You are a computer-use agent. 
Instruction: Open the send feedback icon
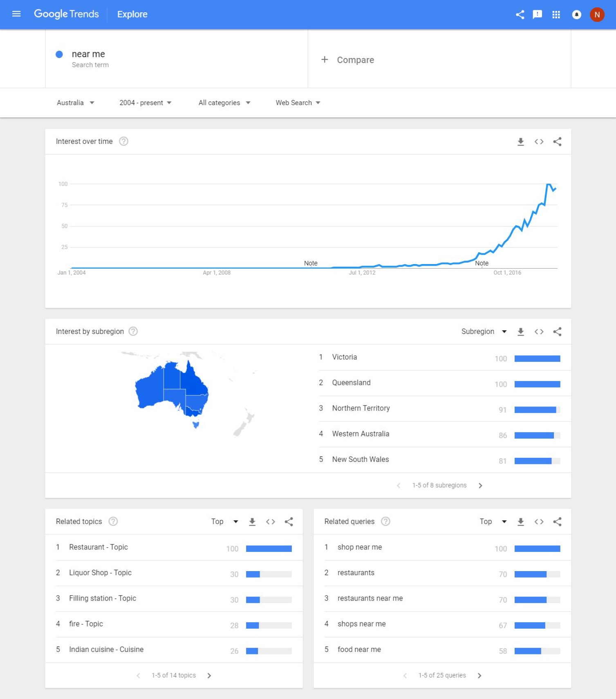coord(538,15)
